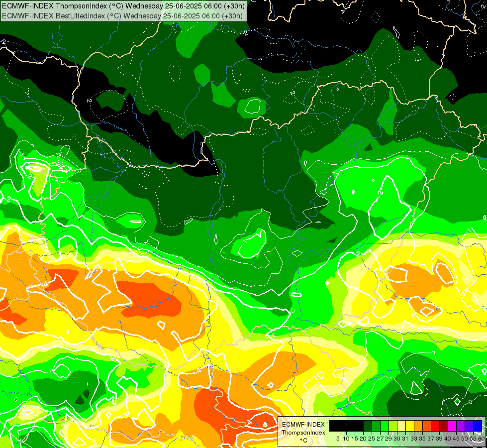Click the legend scale value 31
Screen dimensions: 487x448
pyautogui.click(x=405, y=439)
